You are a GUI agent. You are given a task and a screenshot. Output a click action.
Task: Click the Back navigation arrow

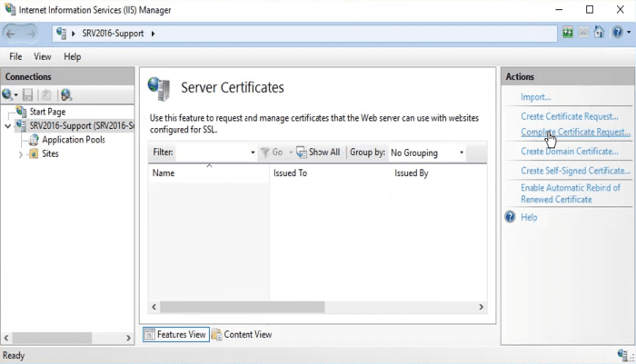coord(11,34)
